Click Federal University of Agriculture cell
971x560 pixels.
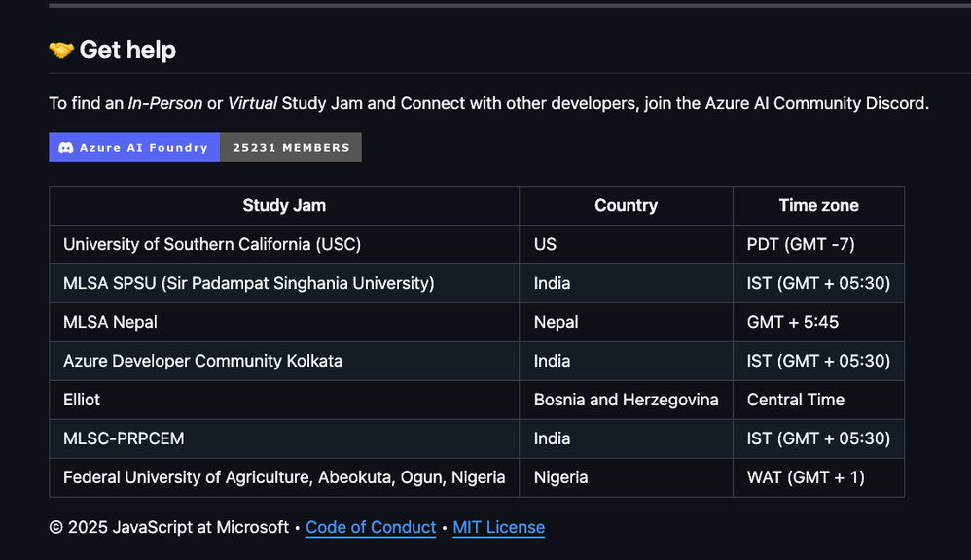click(x=284, y=477)
